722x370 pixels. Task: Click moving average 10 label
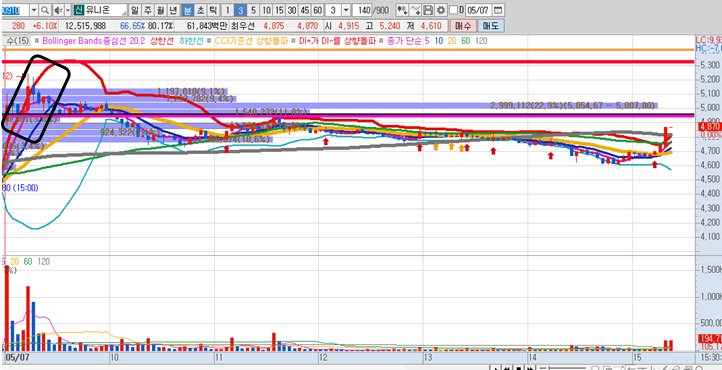(x=439, y=41)
